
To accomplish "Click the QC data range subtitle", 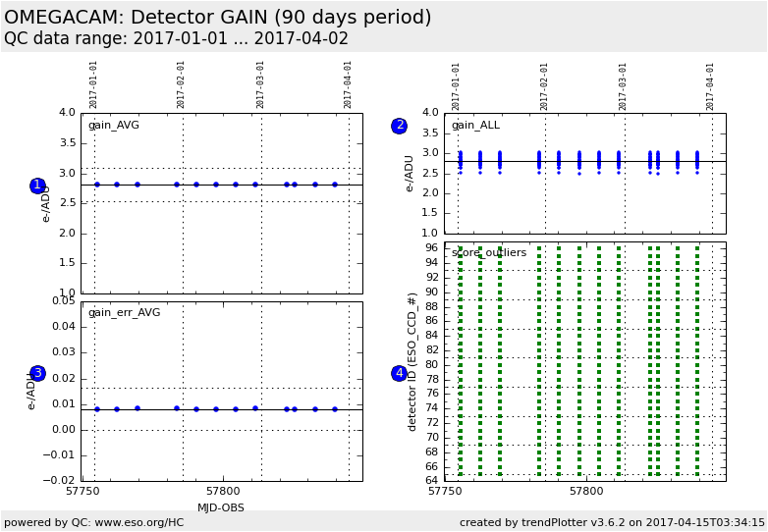I will tap(176, 39).
